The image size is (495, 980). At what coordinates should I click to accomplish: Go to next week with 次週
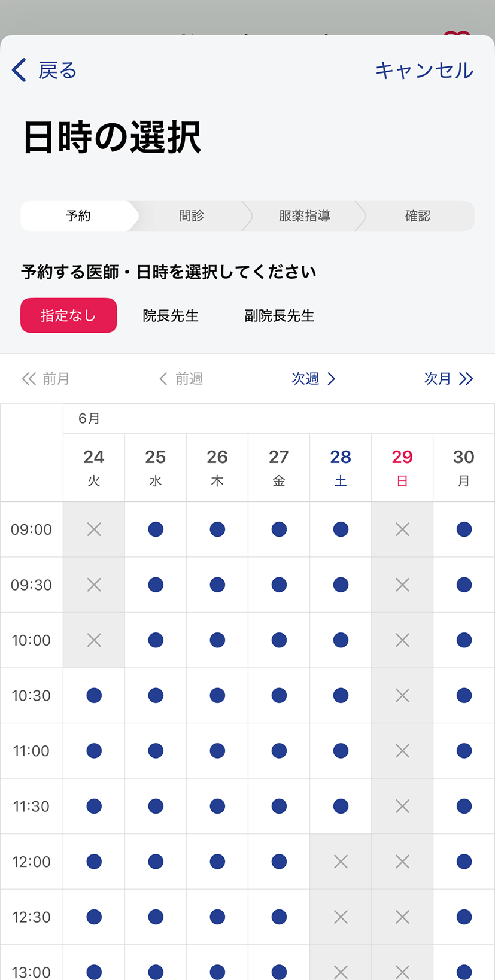click(313, 379)
